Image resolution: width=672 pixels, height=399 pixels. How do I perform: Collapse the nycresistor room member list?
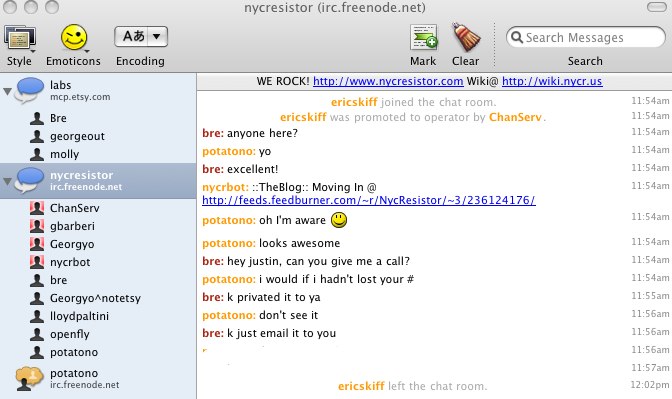[7, 181]
